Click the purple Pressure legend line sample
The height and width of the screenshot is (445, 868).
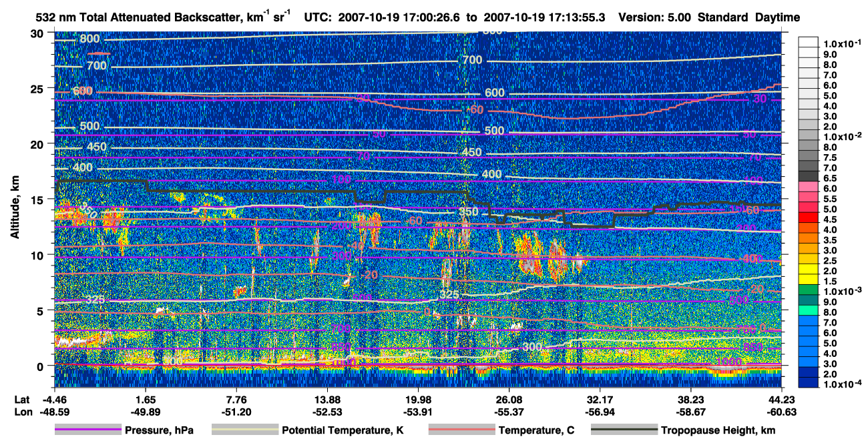click(x=88, y=430)
